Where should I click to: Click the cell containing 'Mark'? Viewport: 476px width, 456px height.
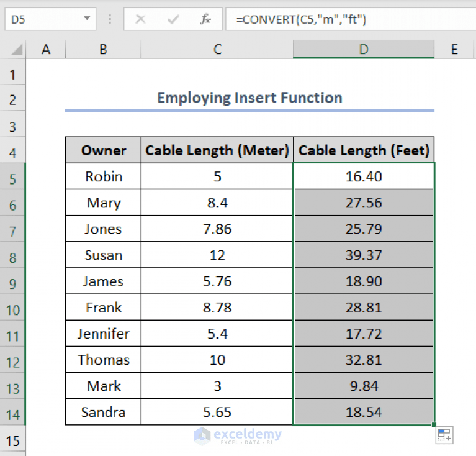pyautogui.click(x=103, y=386)
